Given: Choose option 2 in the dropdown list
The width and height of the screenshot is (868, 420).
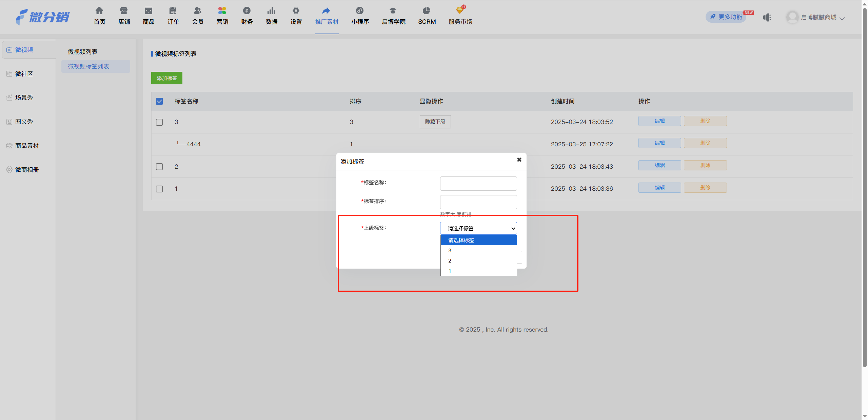Looking at the screenshot, I should tap(478, 260).
